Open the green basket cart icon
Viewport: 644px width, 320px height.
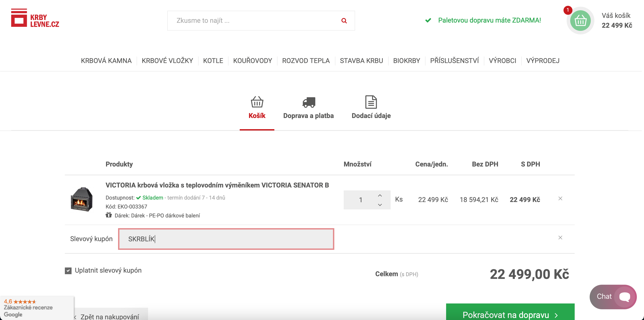[x=580, y=21]
